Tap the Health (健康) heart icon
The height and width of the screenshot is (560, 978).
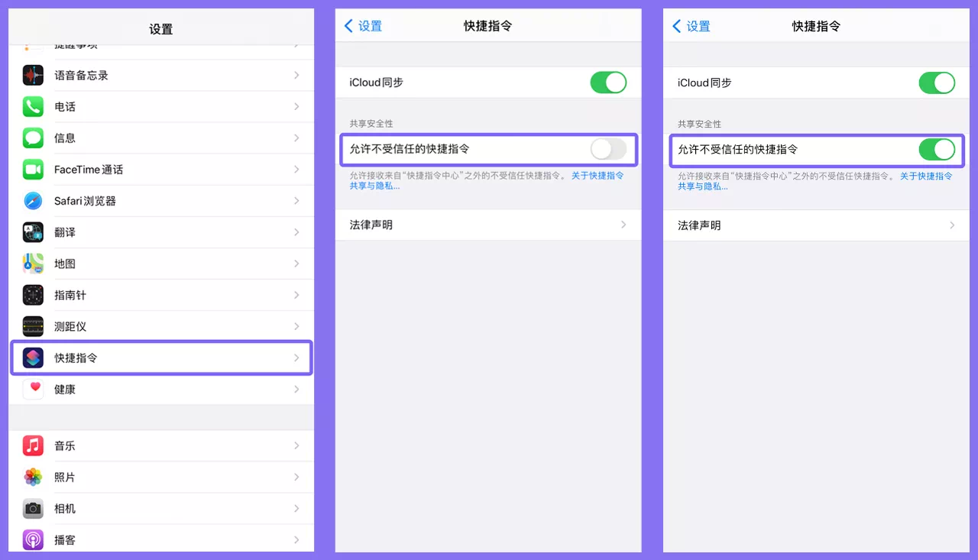point(33,388)
